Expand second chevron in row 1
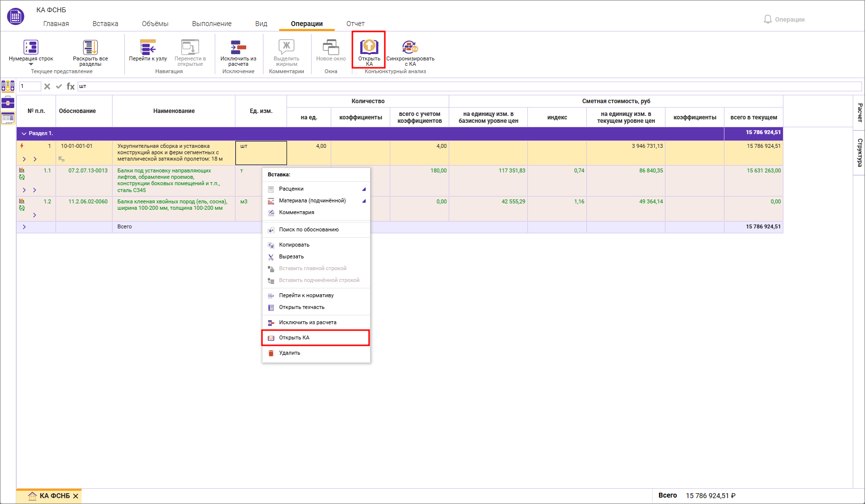 (35, 159)
